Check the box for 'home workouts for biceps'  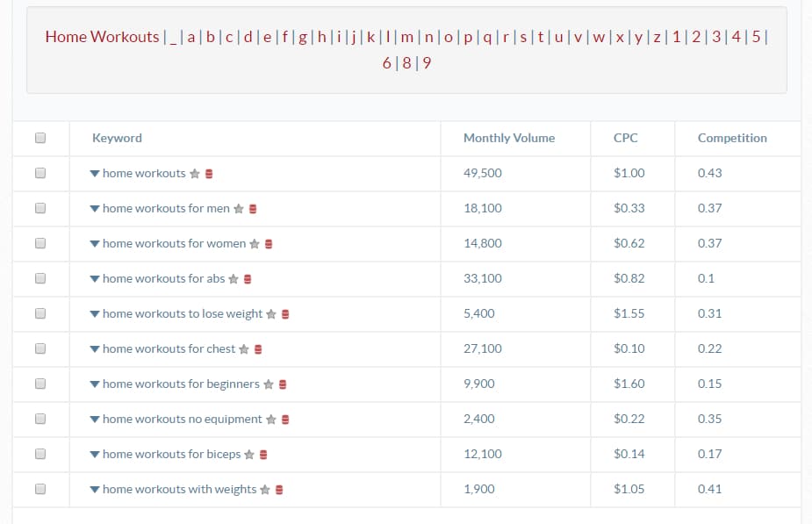tap(40, 454)
